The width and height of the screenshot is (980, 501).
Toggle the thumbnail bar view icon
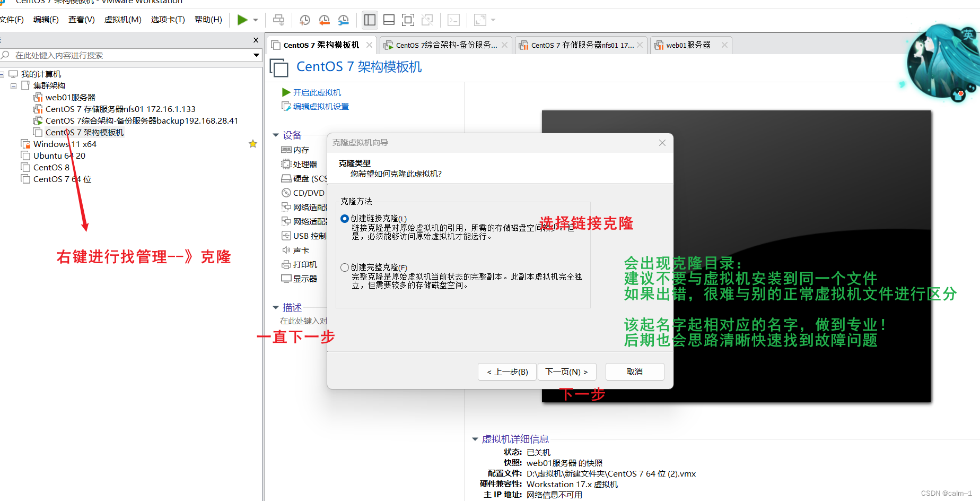click(389, 20)
